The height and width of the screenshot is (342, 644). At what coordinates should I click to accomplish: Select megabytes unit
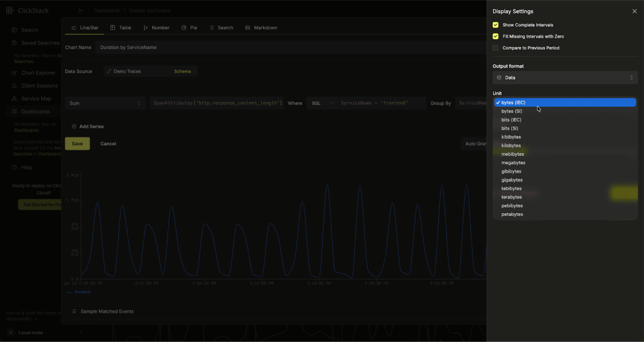565,163
